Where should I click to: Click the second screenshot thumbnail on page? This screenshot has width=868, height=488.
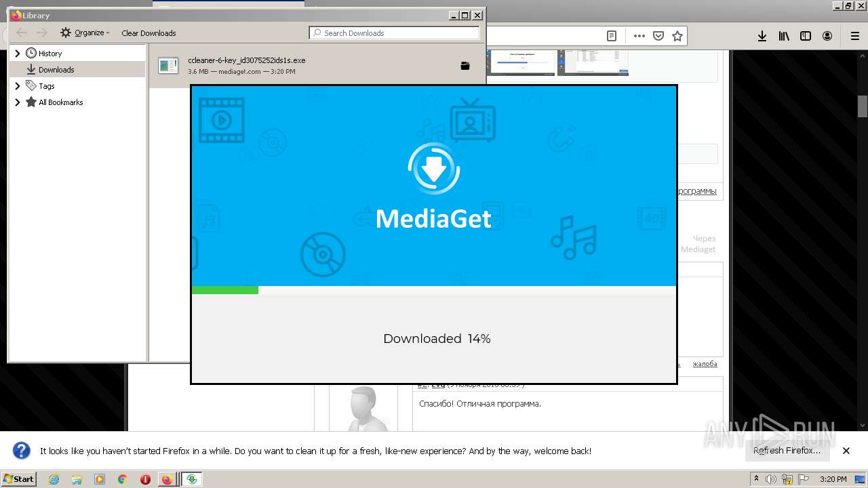pos(593,62)
